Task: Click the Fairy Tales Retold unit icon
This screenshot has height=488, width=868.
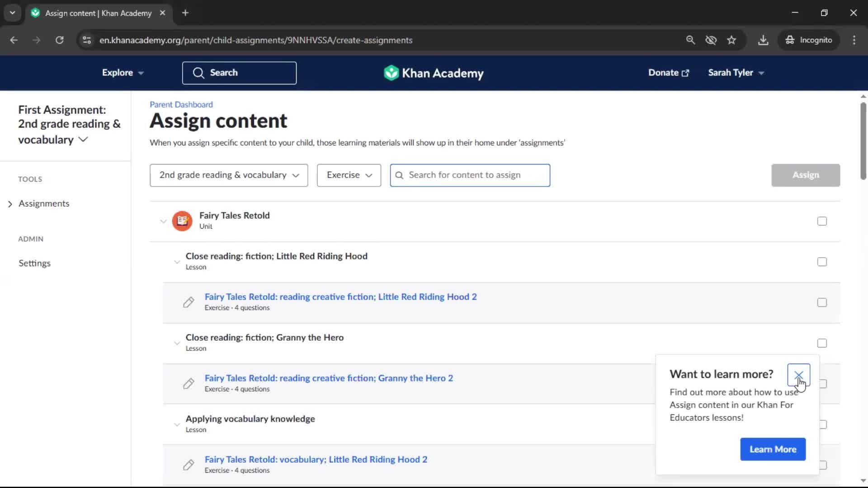Action: (x=182, y=221)
